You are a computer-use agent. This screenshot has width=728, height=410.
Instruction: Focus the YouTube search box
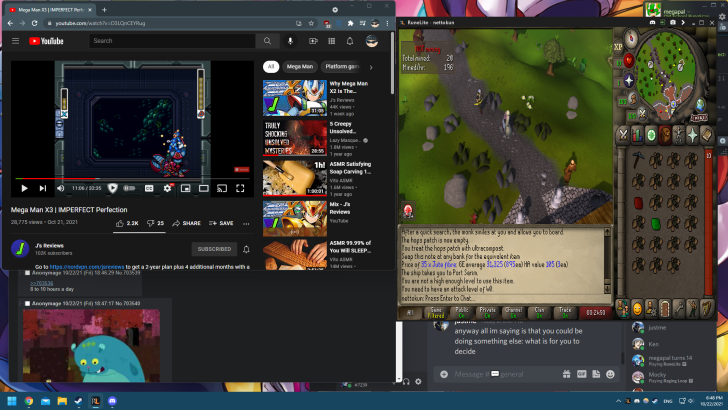click(172, 41)
